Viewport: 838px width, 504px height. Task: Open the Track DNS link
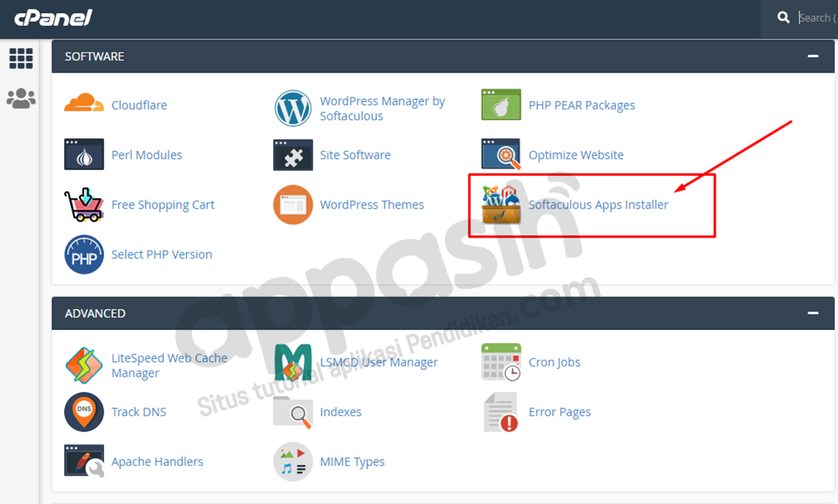pyautogui.click(x=139, y=412)
